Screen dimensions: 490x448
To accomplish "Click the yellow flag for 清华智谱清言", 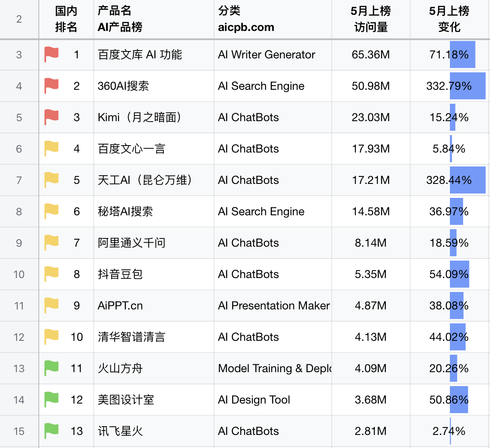I will pos(51,337).
